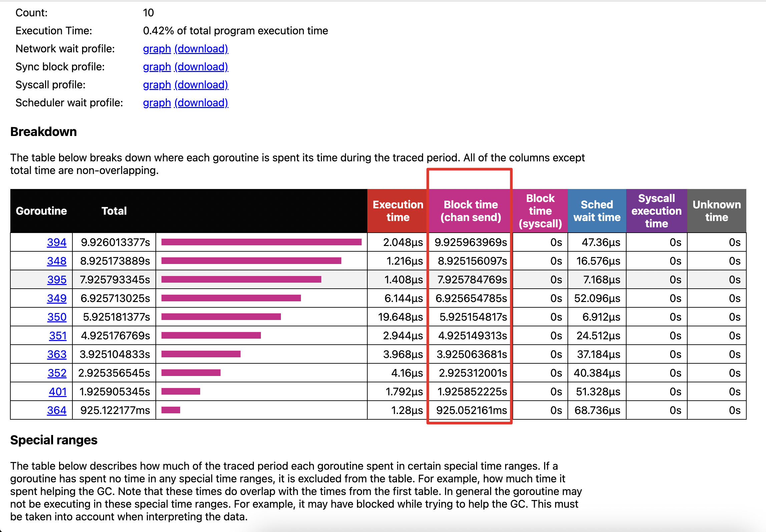Screen dimensions: 766x532
Task: Open Scheduler wait profile graph
Action: click(157, 103)
